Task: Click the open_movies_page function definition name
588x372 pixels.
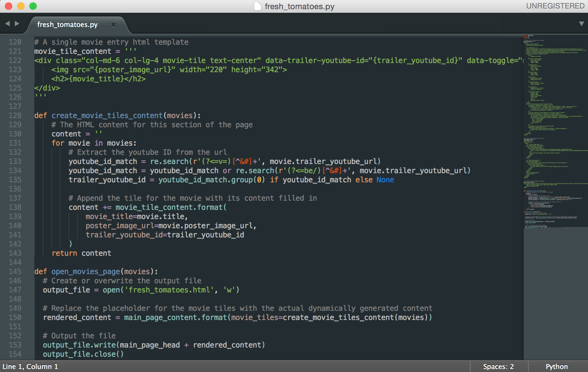Action: click(x=85, y=272)
